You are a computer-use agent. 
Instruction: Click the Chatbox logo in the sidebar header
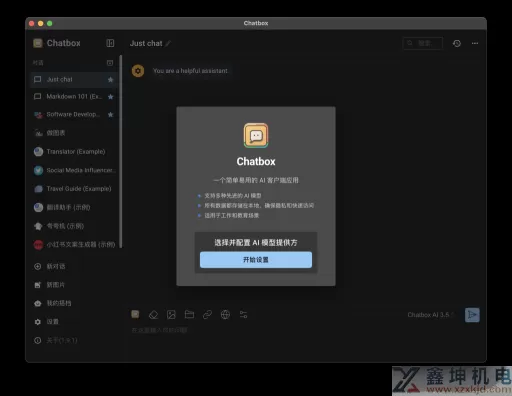[x=38, y=43]
